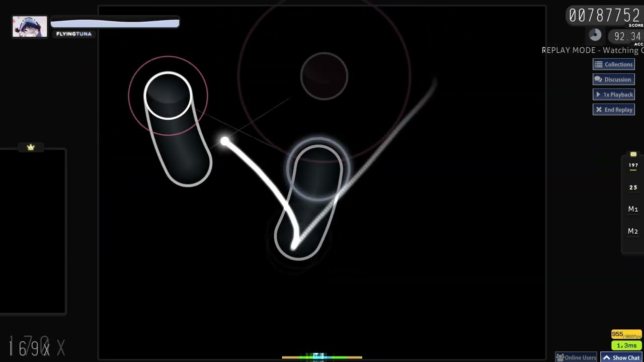Click the 1,3ms latency display

point(626,345)
